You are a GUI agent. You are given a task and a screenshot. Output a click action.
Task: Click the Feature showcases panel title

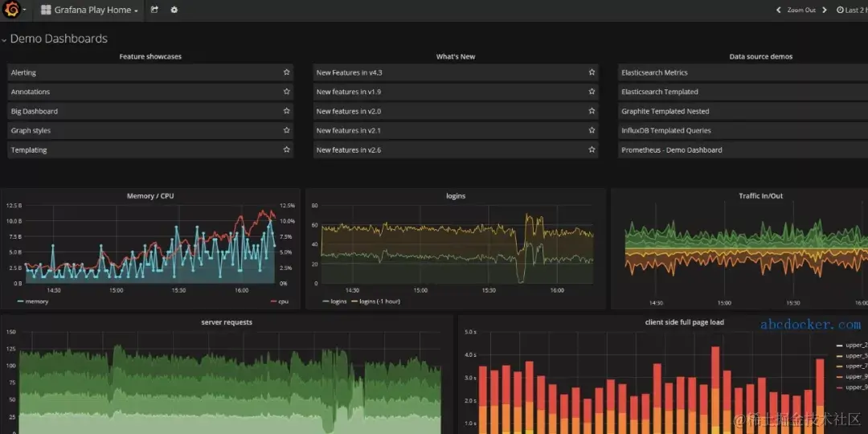(x=150, y=56)
